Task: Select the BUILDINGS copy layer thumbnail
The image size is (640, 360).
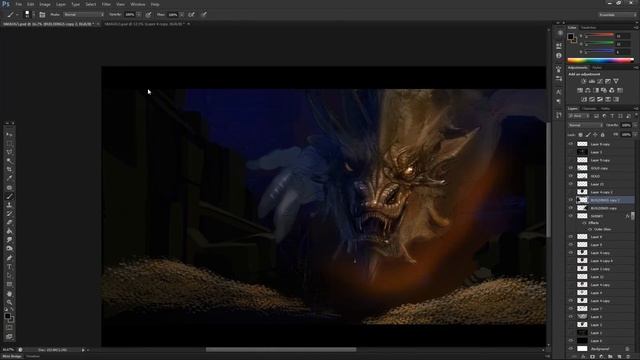Action: pyautogui.click(x=582, y=208)
